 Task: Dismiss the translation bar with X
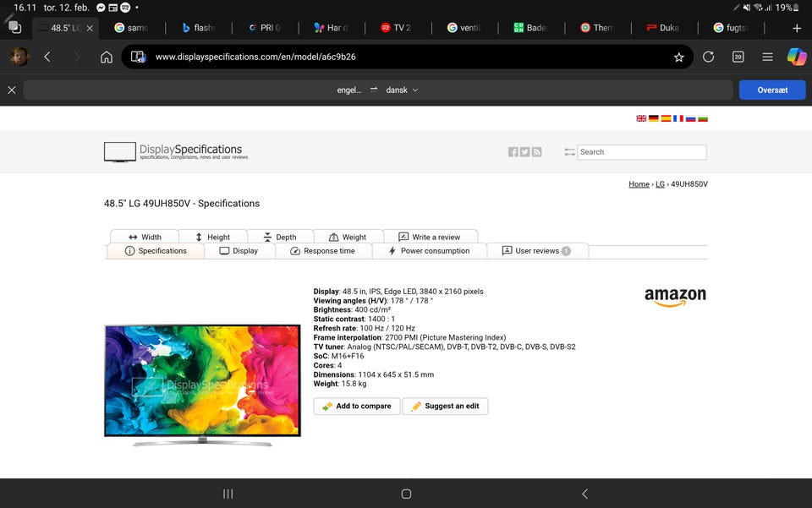[x=12, y=90]
